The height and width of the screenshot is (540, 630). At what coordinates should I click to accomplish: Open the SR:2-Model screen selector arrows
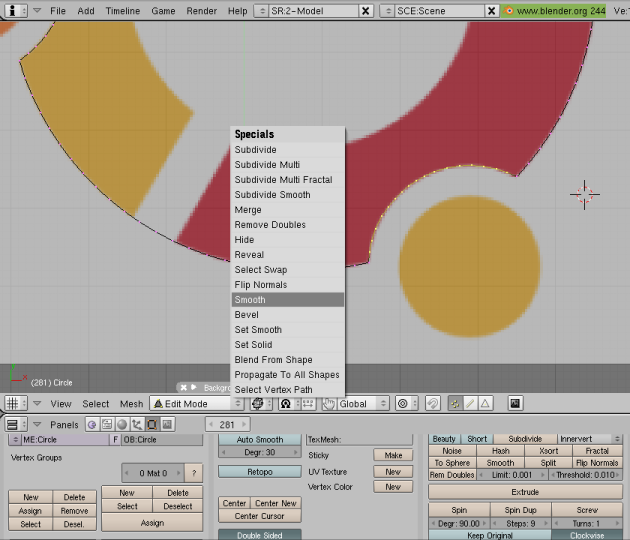262,11
